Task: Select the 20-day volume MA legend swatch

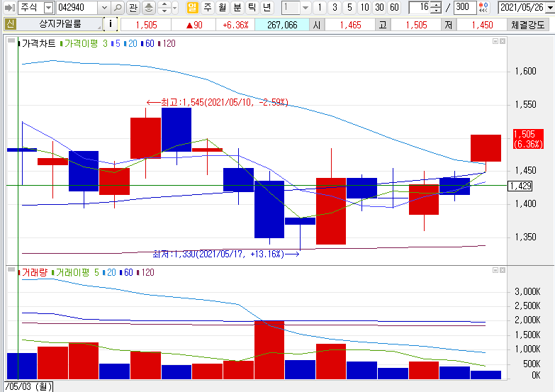Action: click(104, 272)
